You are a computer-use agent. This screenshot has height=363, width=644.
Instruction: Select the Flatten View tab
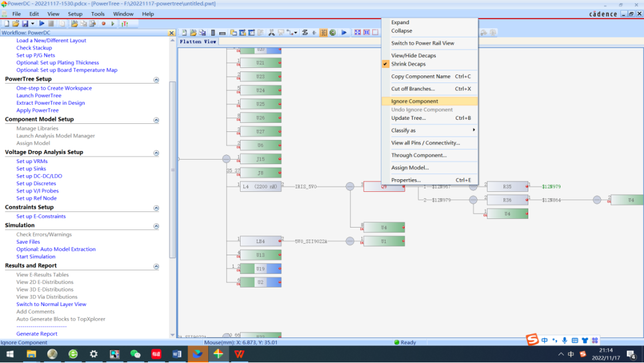[x=198, y=41]
